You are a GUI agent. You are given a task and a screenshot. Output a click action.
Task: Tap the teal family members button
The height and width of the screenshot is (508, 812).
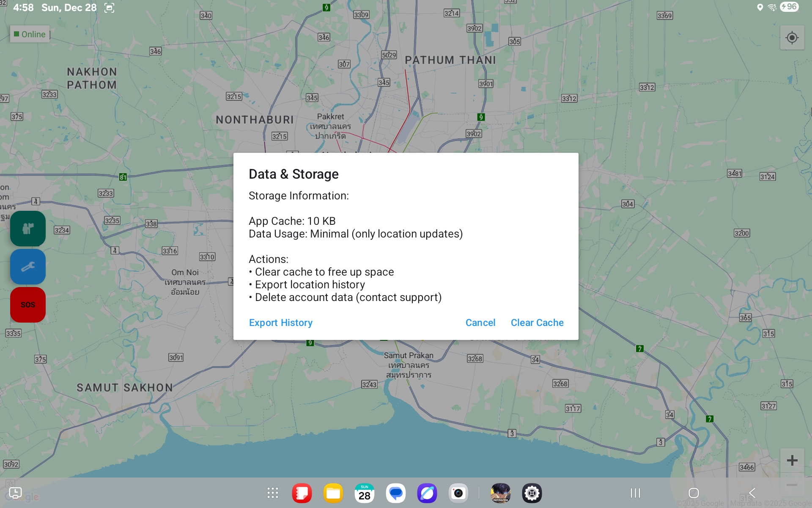[x=28, y=229]
